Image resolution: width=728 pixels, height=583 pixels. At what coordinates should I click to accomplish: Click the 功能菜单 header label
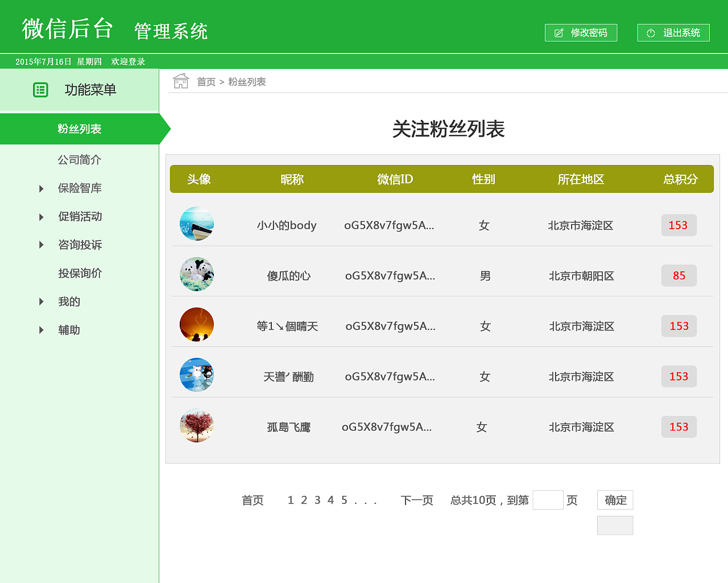point(90,90)
